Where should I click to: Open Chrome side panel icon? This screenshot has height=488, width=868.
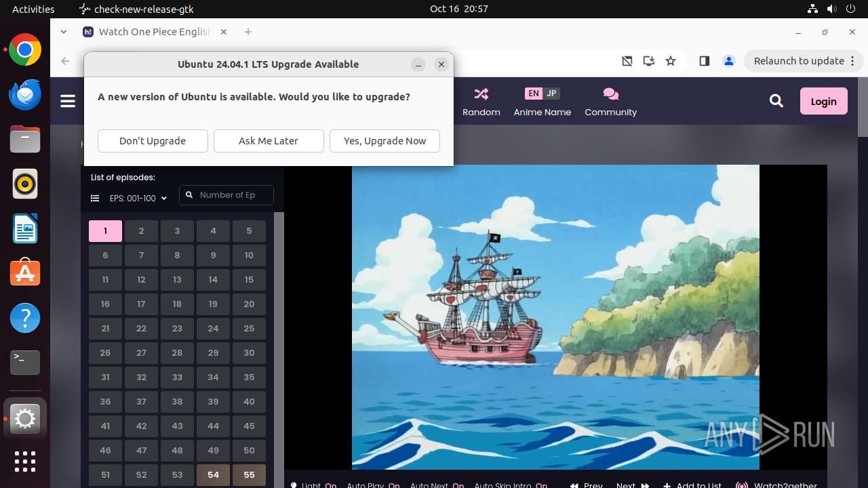[704, 61]
